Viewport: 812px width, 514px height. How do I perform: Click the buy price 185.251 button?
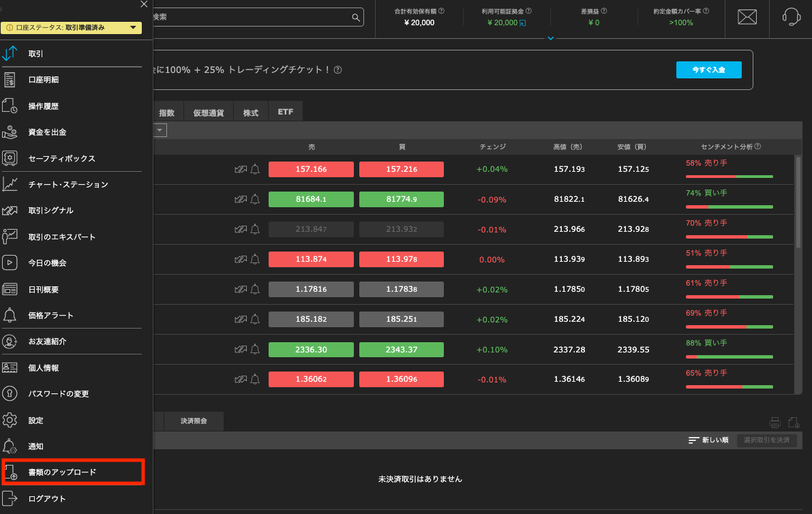point(402,319)
